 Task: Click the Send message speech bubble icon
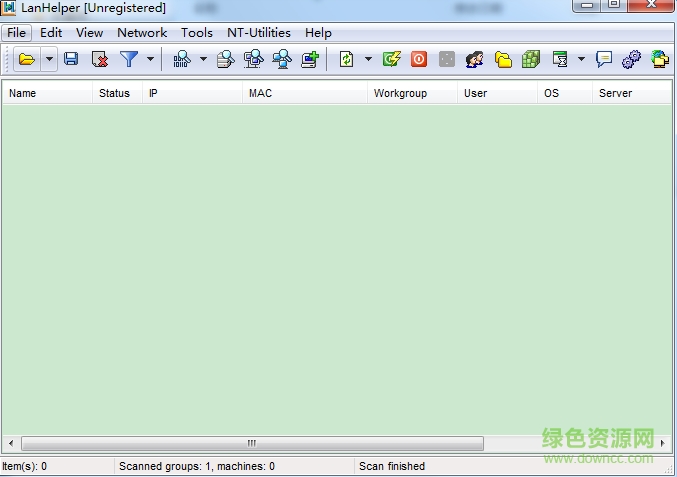pyautogui.click(x=604, y=59)
